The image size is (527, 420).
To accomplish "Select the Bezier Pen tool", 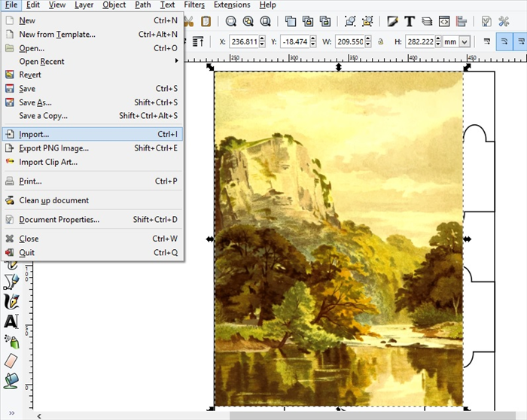I will (11, 282).
